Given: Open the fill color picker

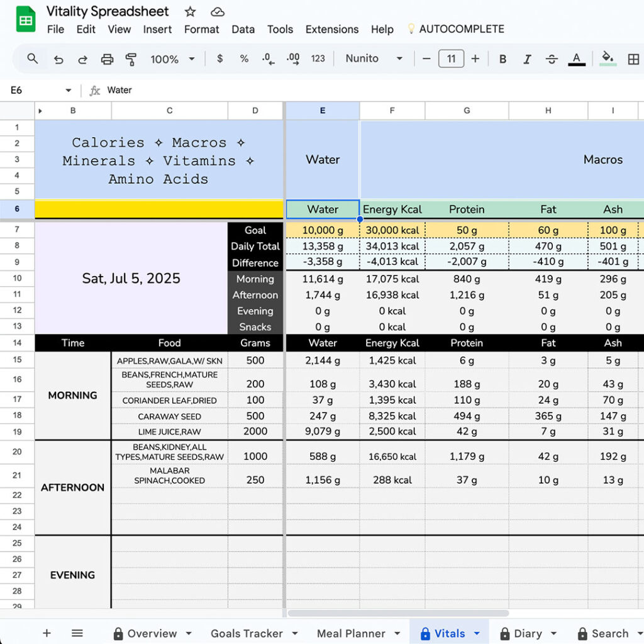Looking at the screenshot, I should [x=608, y=58].
